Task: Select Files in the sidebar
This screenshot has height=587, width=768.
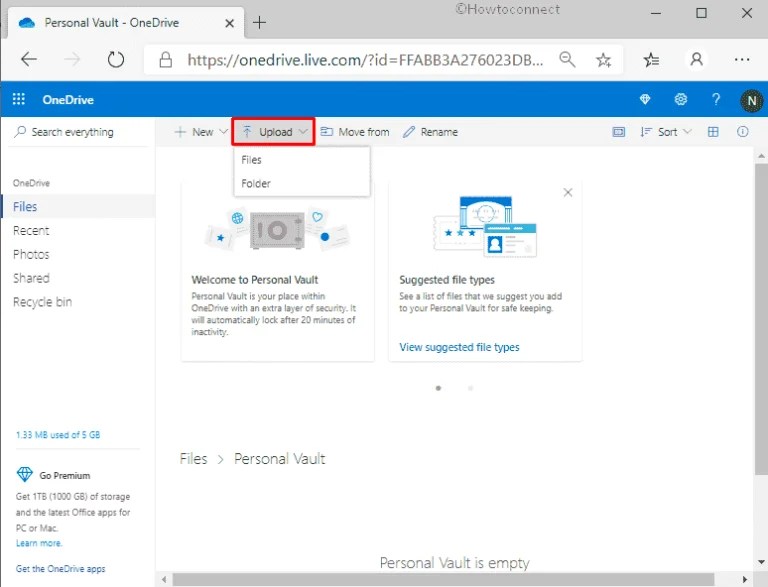Action: click(x=78, y=206)
